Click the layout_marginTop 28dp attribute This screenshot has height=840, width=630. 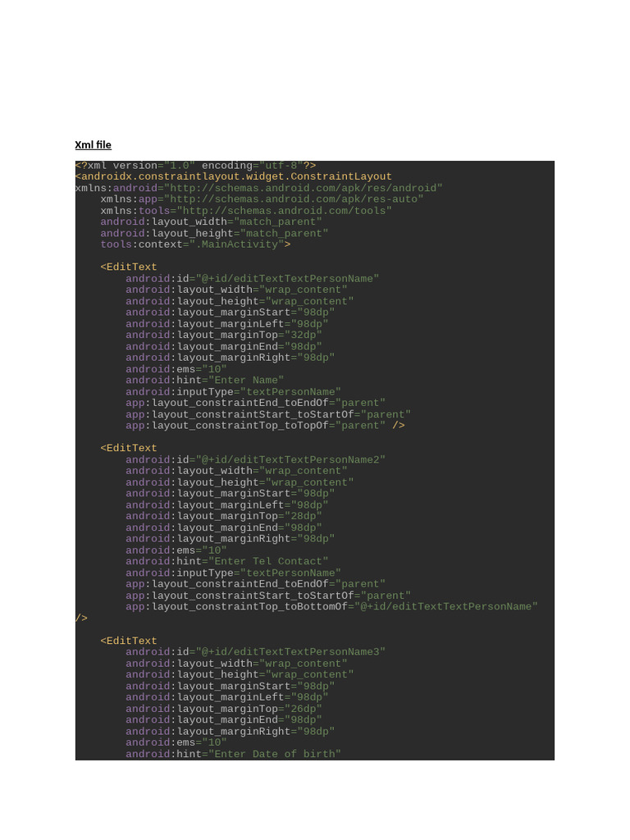click(224, 516)
